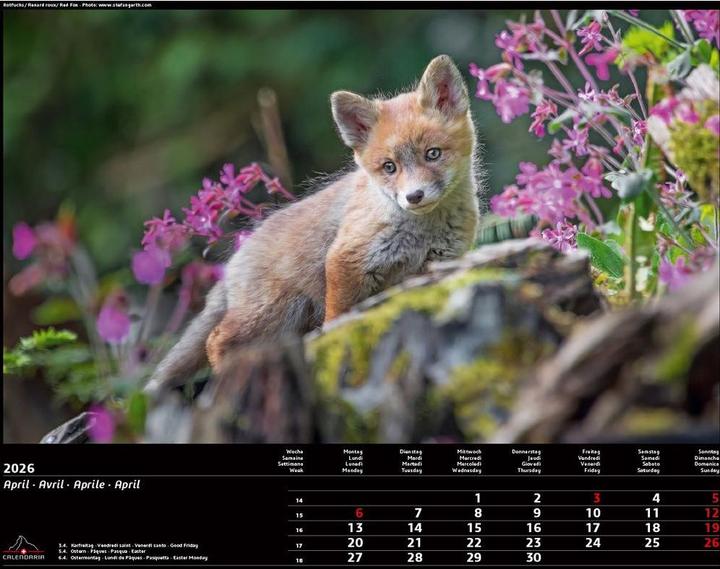Select Wednesday April 8

point(478,513)
